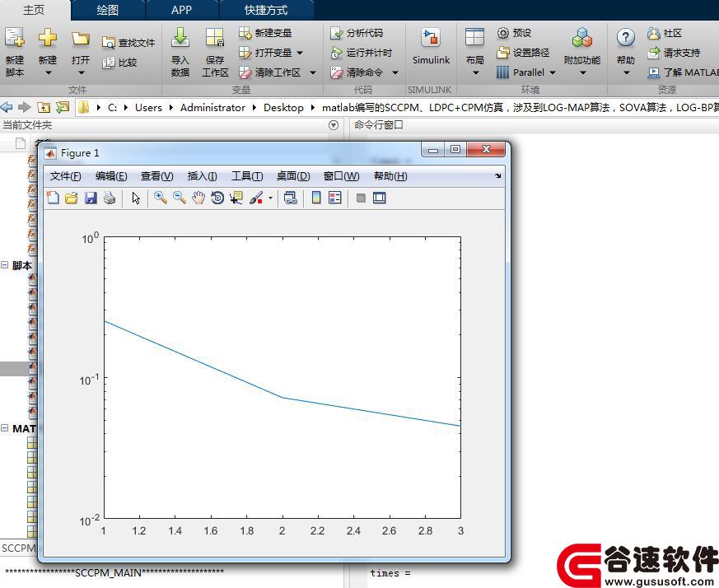Select the Pan hand tool
This screenshot has width=719, height=588.
198,198
